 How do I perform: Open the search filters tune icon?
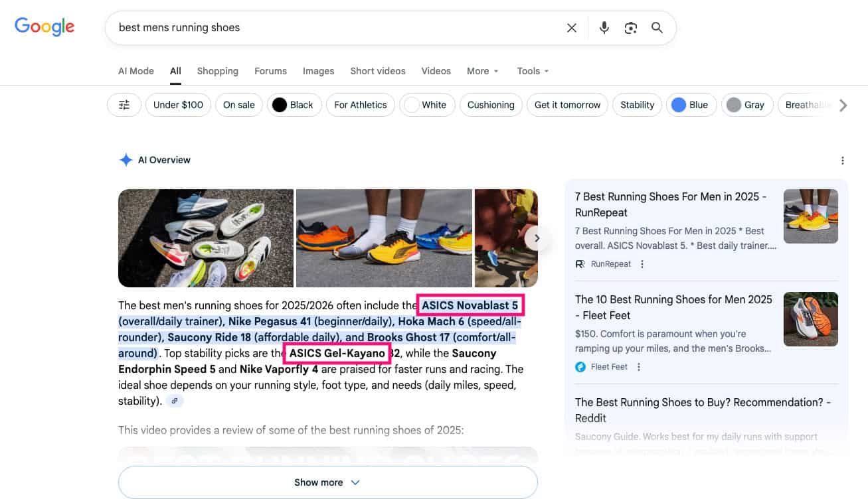point(124,104)
